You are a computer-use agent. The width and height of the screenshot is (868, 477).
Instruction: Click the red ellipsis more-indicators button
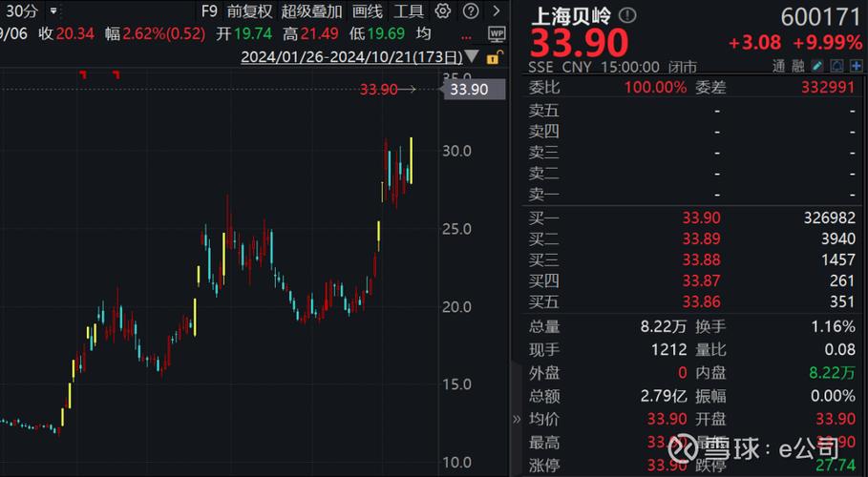(x=466, y=36)
